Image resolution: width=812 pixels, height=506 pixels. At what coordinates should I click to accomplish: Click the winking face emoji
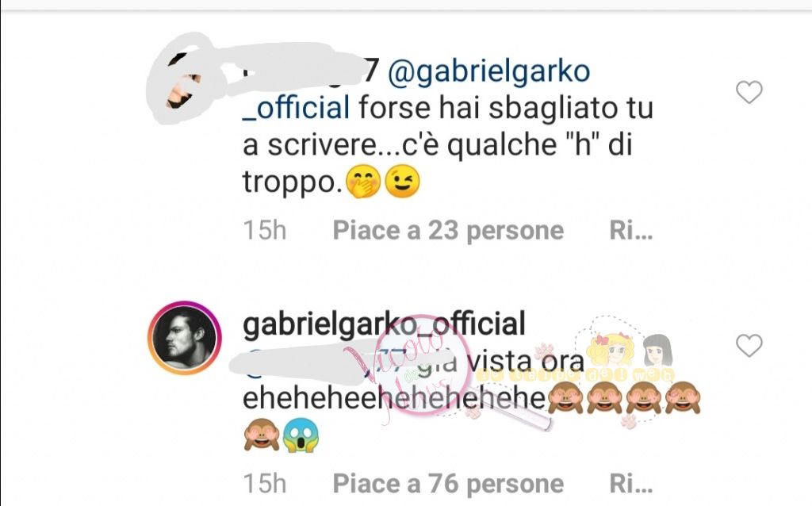(403, 182)
